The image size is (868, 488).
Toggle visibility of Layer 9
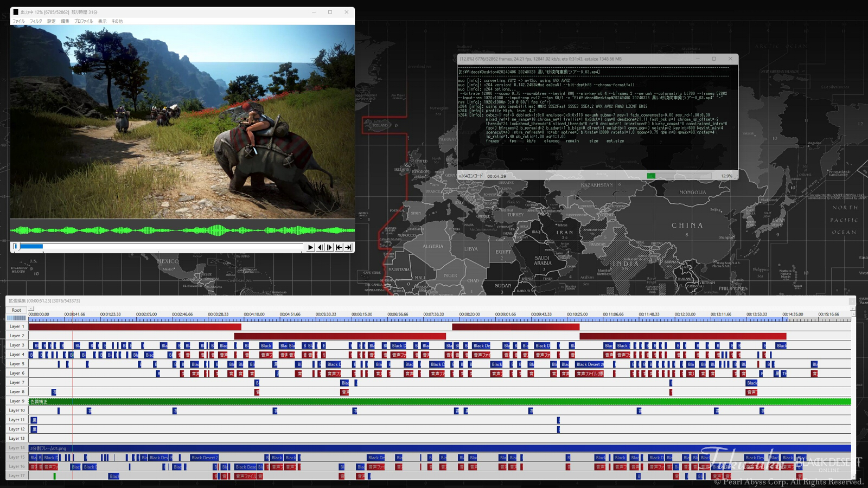click(x=16, y=401)
